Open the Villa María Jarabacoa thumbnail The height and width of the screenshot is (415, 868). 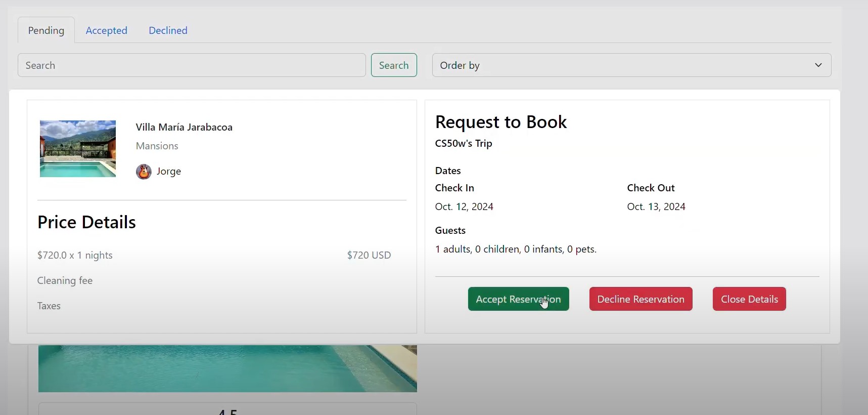pos(78,149)
